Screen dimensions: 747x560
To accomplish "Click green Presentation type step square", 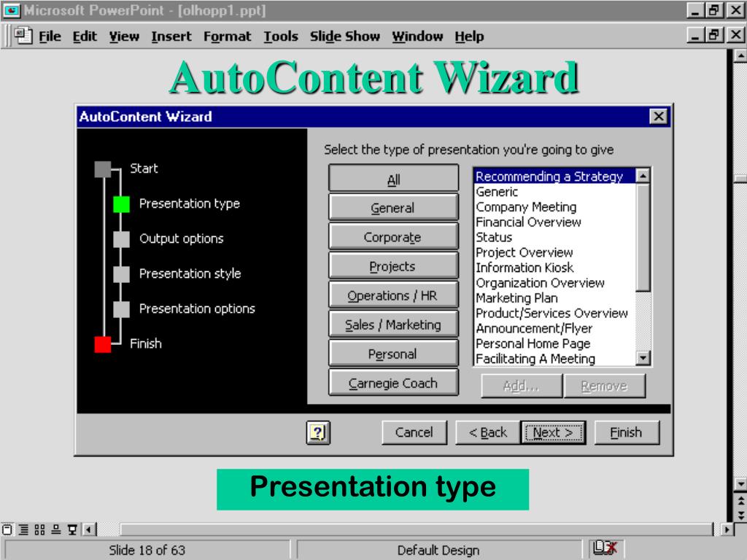I will click(122, 204).
